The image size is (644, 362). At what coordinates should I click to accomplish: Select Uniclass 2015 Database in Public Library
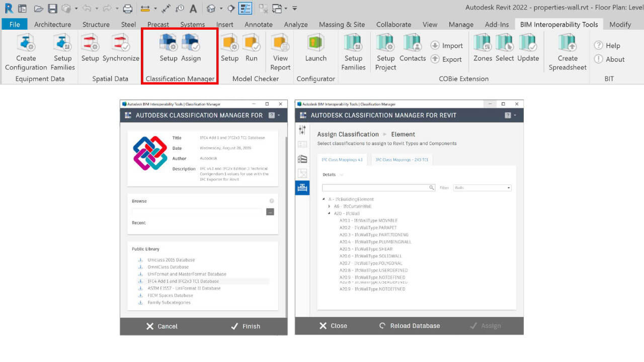point(171,260)
